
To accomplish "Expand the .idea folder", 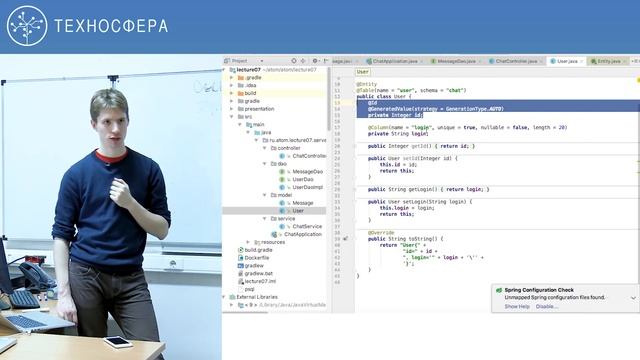I will click(x=232, y=85).
